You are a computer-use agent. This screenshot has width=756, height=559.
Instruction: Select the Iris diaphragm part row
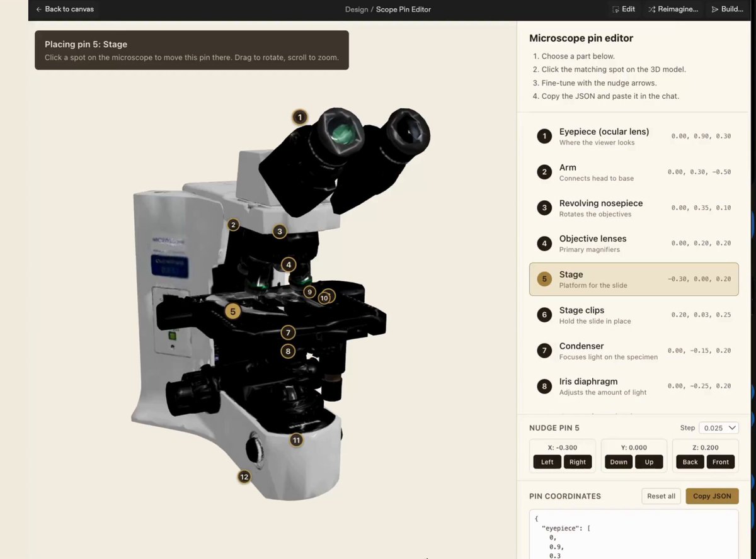pyautogui.click(x=634, y=386)
